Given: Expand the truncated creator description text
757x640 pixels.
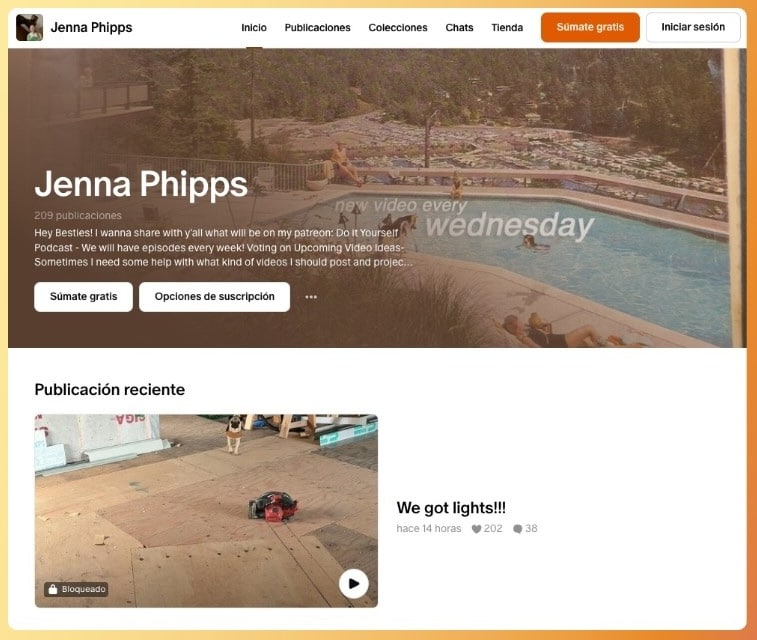Looking at the screenshot, I should 223,248.
